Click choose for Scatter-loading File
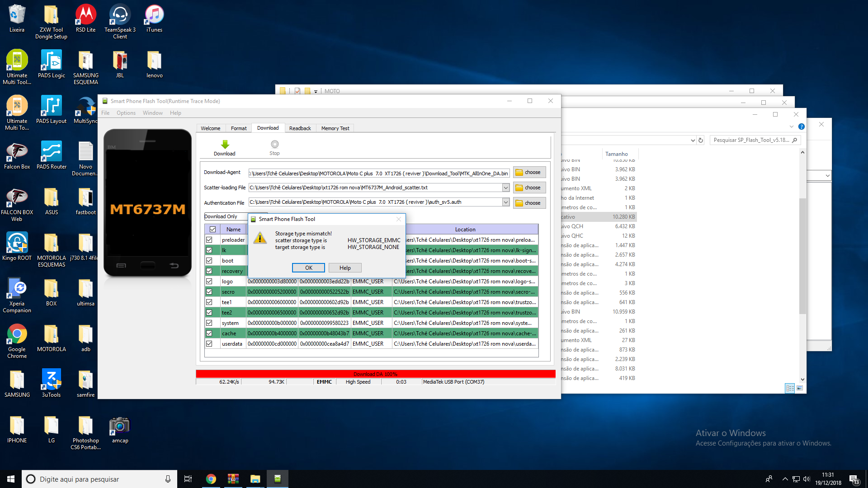 [529, 188]
